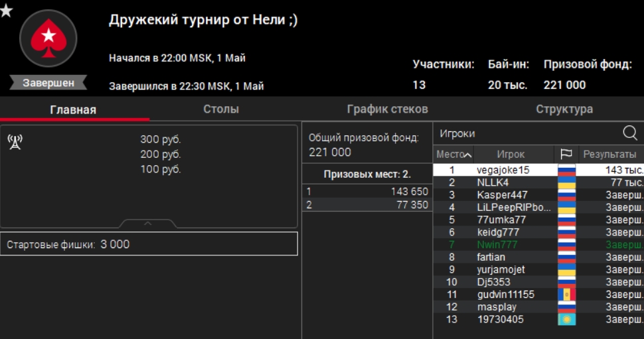Click the flag next to gudvin11155
Screen dimensions: 644x339
pos(567,295)
